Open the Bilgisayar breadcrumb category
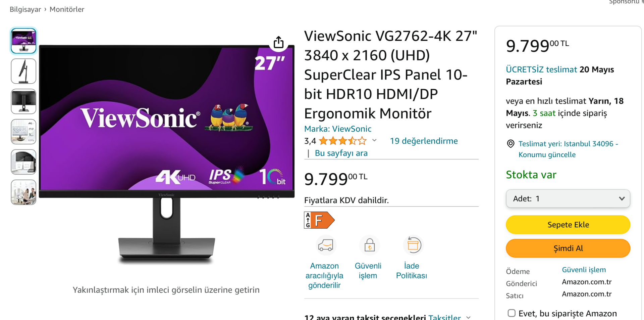Viewport: 644px width, 320px height. 25,9
